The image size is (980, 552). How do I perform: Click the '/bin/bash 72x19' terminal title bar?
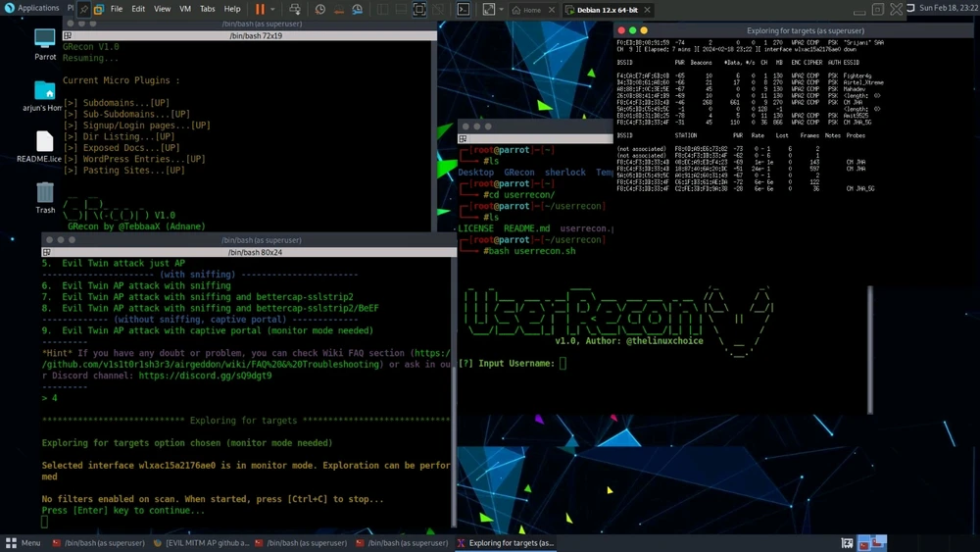[x=250, y=35]
